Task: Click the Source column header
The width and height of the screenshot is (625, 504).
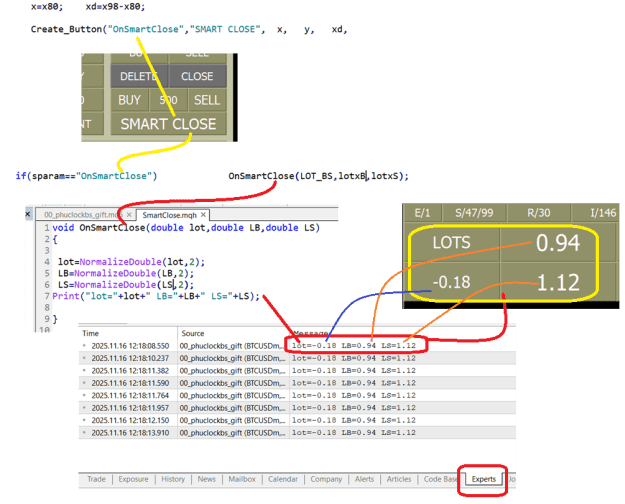Action: [193, 333]
